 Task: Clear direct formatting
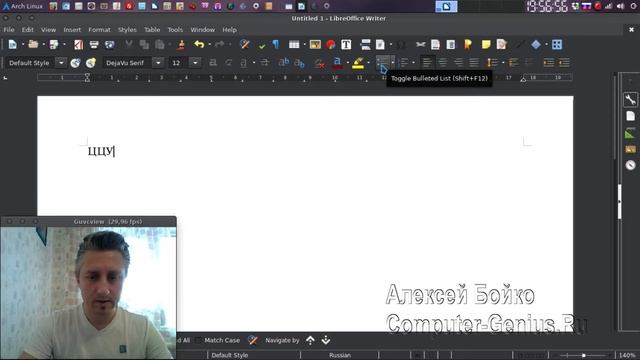(x=319, y=63)
